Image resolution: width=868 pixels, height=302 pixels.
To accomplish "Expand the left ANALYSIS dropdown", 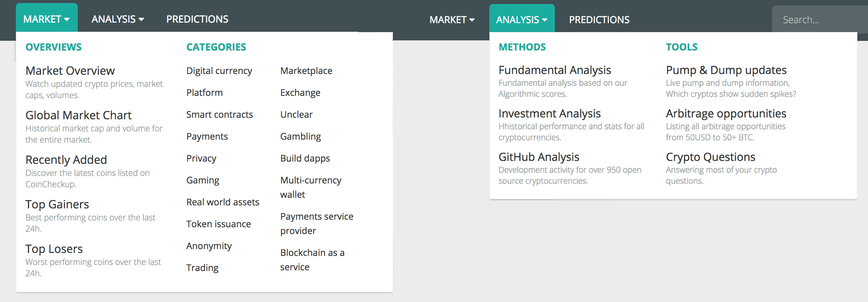I will coord(117,19).
